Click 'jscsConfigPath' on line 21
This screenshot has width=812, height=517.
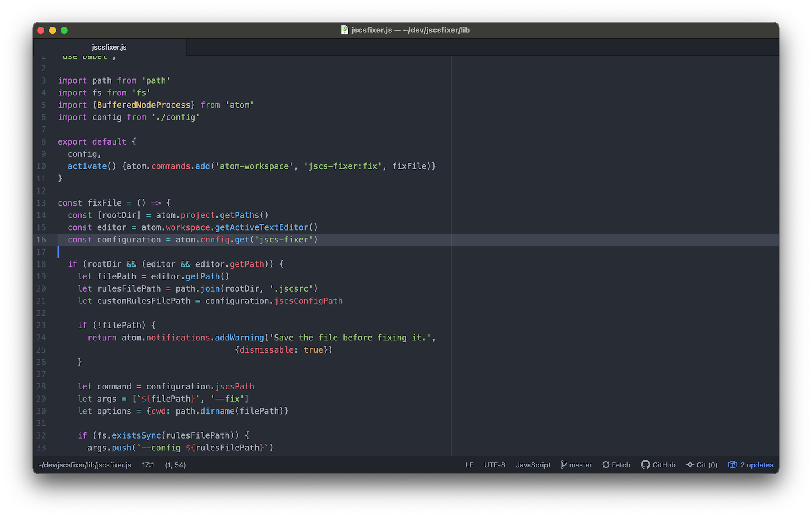(x=308, y=301)
